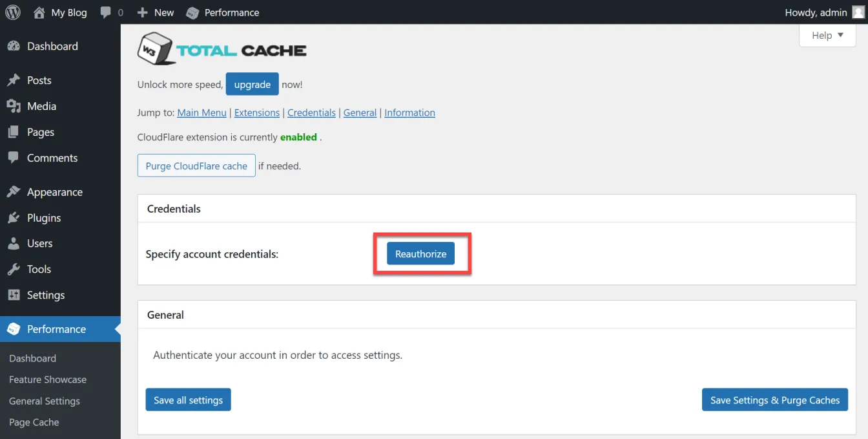Click 'Specify account credentials:' label
The width and height of the screenshot is (868, 439).
click(212, 254)
